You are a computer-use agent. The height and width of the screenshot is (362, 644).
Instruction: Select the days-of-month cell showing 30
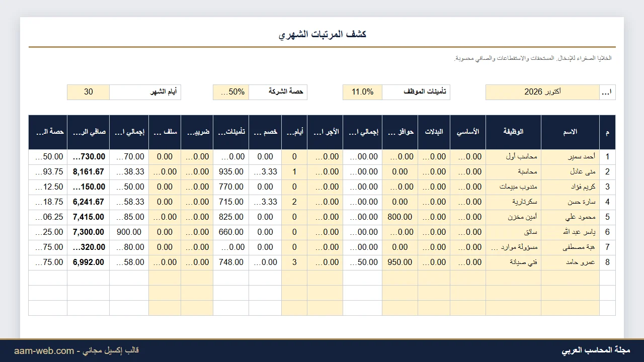89,92
